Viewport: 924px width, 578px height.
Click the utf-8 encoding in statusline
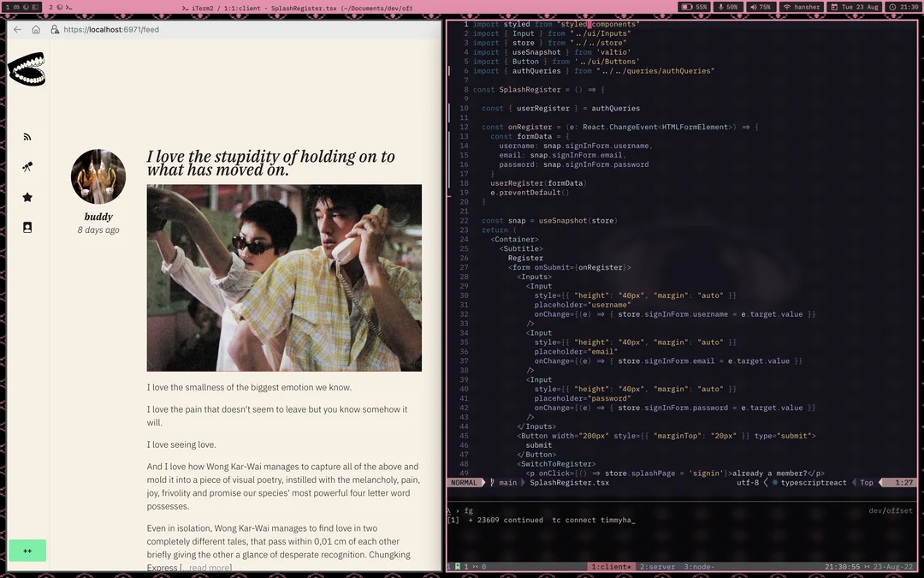[x=748, y=482]
